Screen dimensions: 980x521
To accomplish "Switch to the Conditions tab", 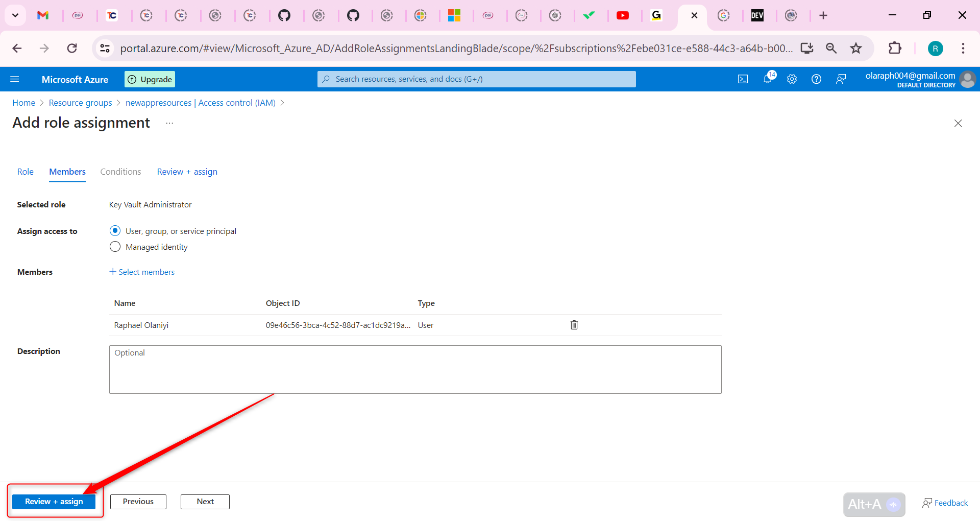I will (120, 171).
